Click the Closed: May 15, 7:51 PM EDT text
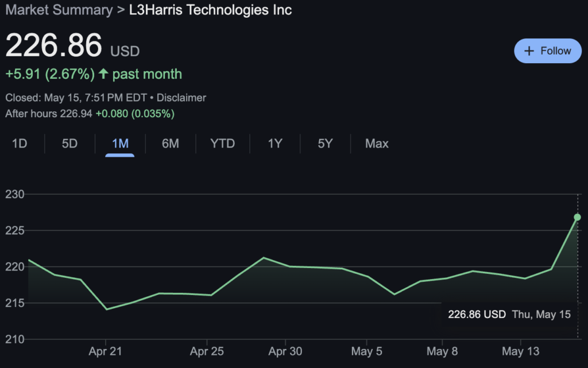 click(x=76, y=98)
